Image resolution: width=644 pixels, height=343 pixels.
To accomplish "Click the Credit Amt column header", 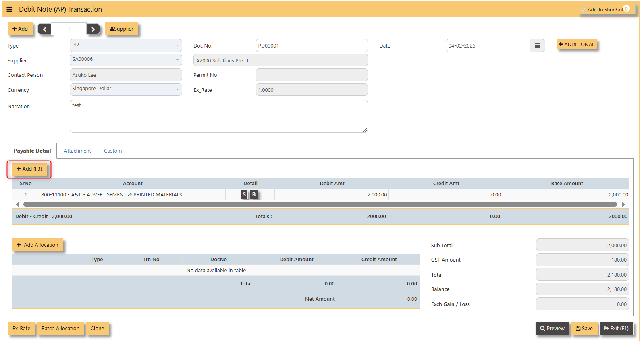I will click(446, 183).
